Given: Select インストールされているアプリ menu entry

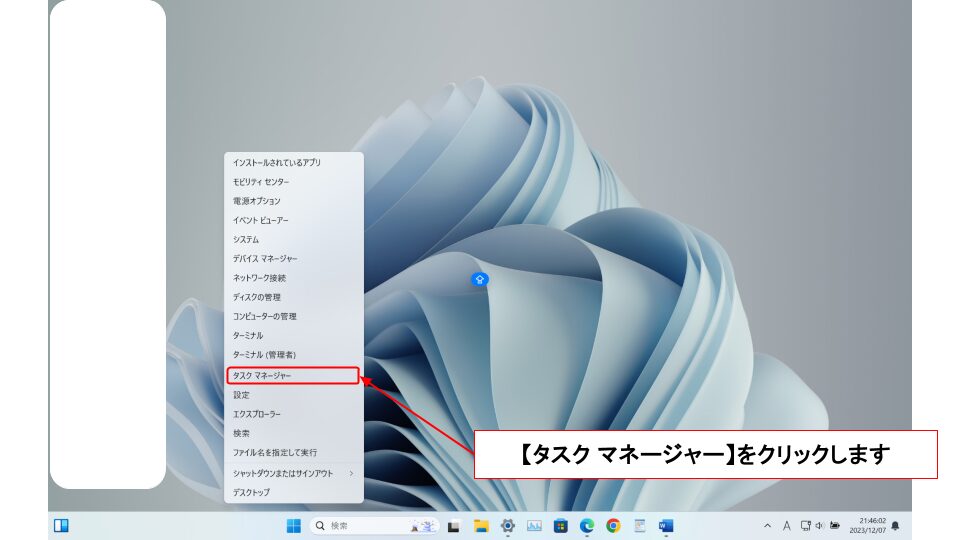Looking at the screenshot, I should coord(277,162).
